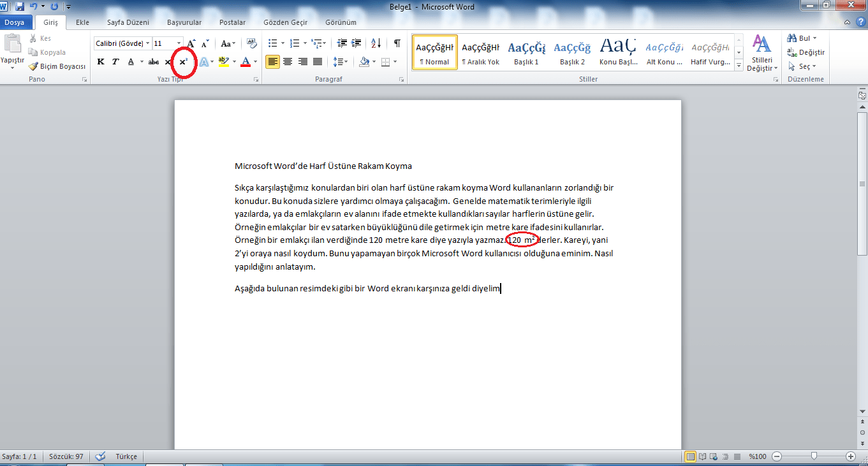Open the font size 11 dropdown
Screen dimensions: 868x466
179,43
